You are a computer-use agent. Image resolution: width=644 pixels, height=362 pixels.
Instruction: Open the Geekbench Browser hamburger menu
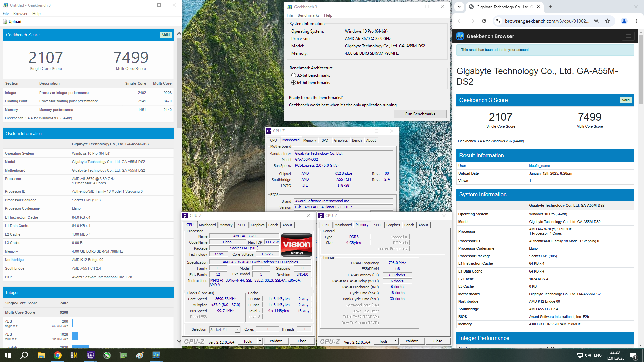click(628, 36)
